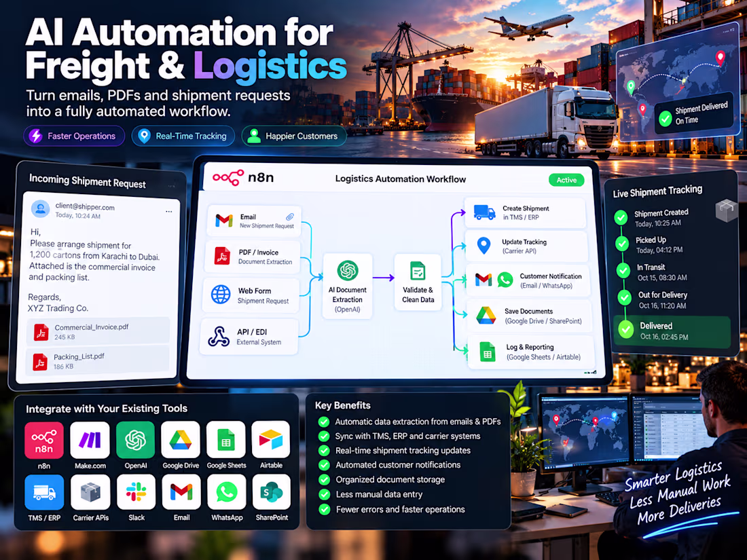Select the AI Document Extraction (OpenAI) node
This screenshot has height=560, width=747.
tap(347, 286)
